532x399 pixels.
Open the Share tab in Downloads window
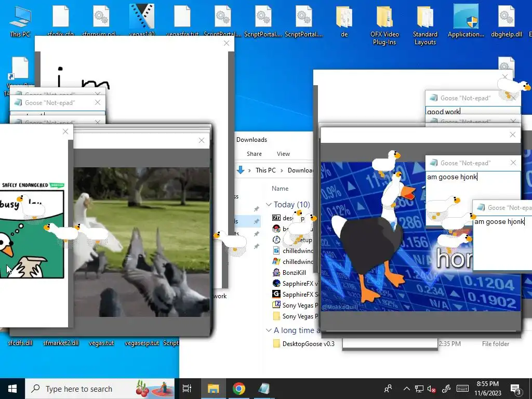(254, 154)
